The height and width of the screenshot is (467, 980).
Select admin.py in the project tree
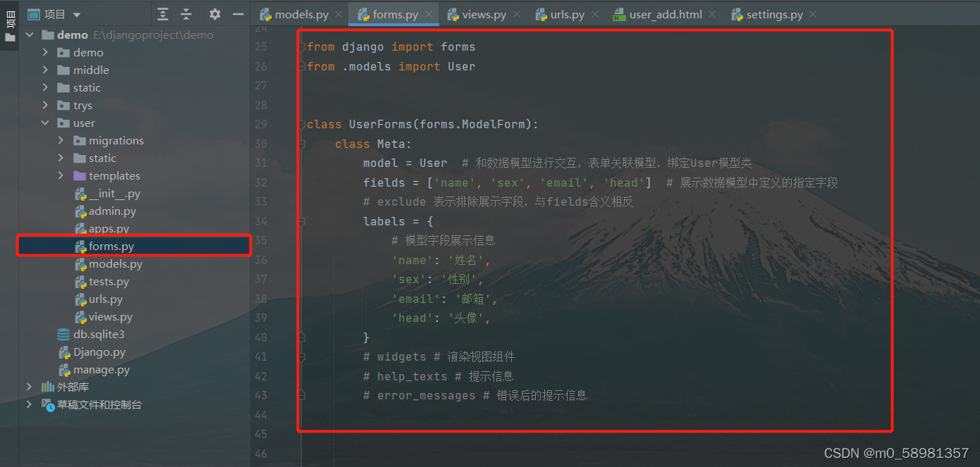(x=112, y=211)
